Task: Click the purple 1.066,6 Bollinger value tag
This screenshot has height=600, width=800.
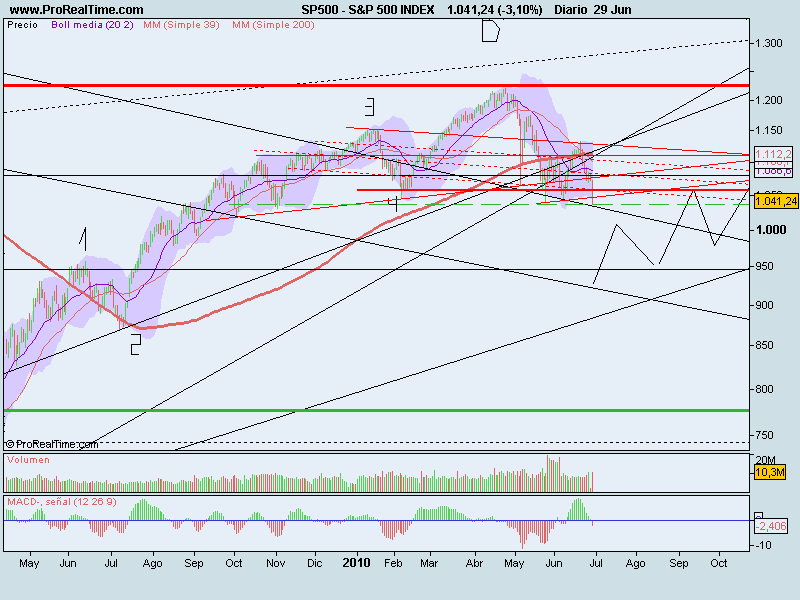Action: pos(773,171)
